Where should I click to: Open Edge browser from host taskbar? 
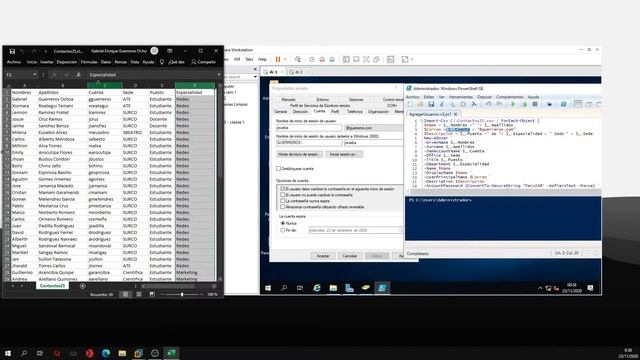[x=106, y=353]
